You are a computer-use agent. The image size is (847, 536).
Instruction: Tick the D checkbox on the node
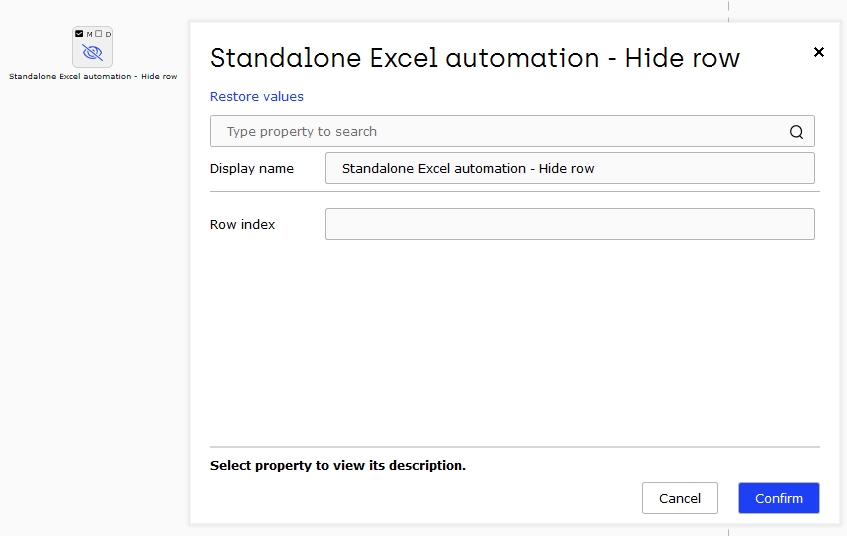point(98,34)
